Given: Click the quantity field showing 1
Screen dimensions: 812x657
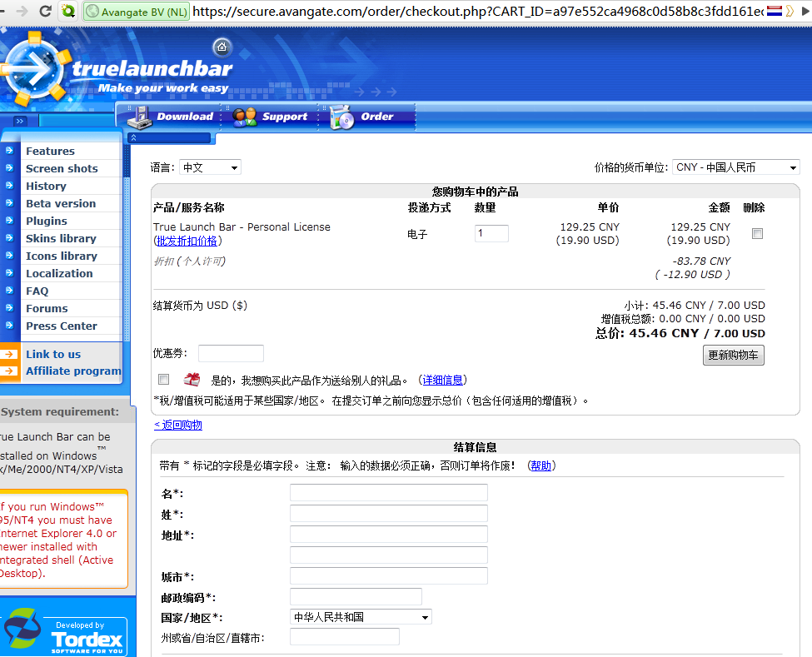Looking at the screenshot, I should pyautogui.click(x=491, y=233).
